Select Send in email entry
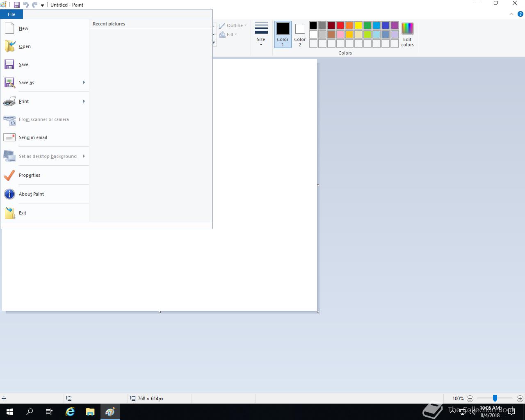 [x=45, y=137]
